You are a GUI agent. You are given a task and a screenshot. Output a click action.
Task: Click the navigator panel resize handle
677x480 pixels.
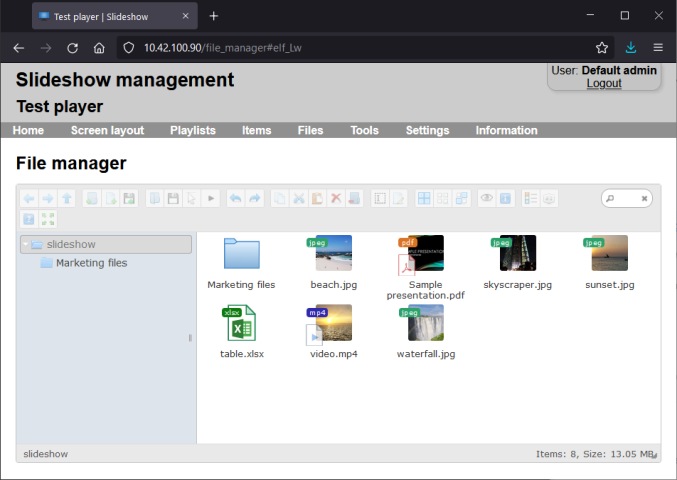[190, 338]
